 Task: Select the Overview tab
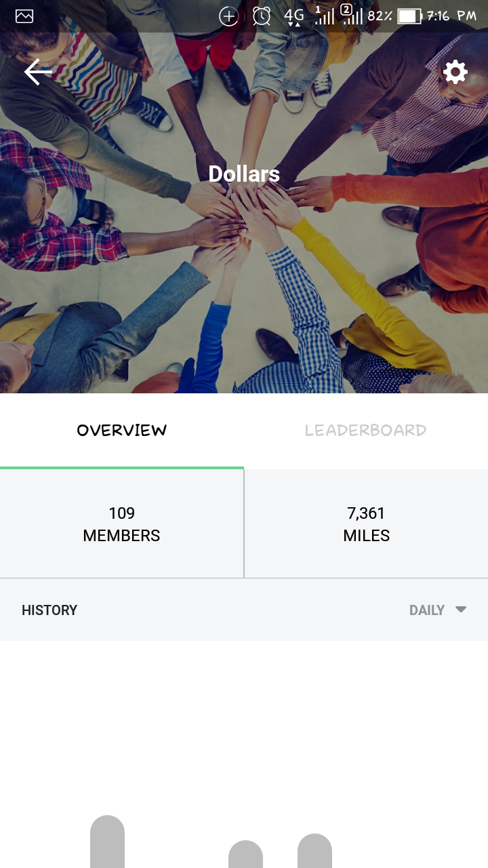(122, 431)
